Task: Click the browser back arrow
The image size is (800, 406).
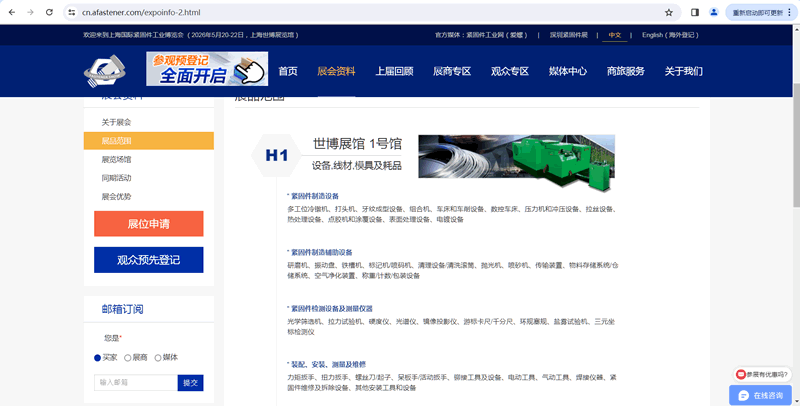Action: [11, 12]
